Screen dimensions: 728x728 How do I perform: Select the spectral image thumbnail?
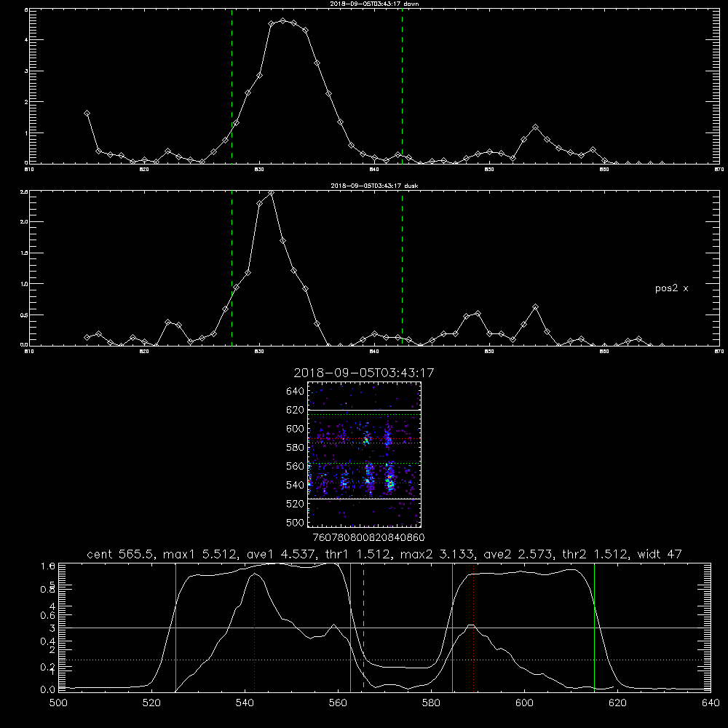[x=364, y=454]
